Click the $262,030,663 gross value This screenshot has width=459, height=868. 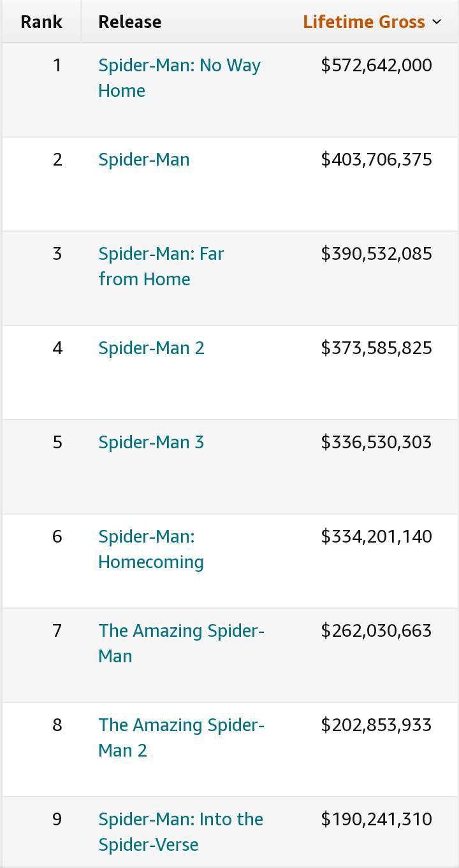[376, 630]
